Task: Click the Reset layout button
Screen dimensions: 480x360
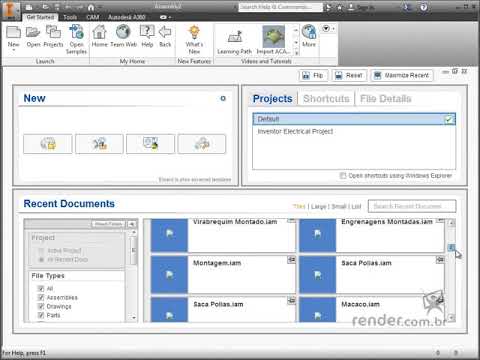Action: coord(349,75)
